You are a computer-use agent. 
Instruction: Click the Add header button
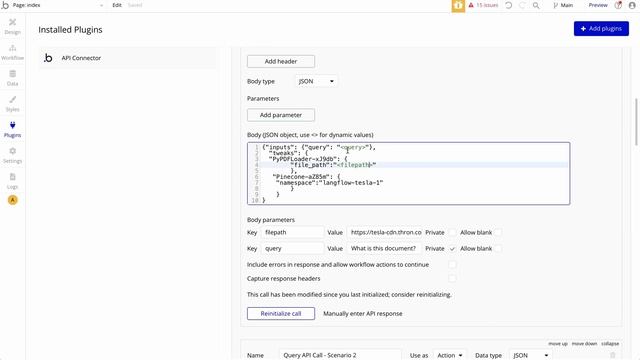tap(281, 61)
